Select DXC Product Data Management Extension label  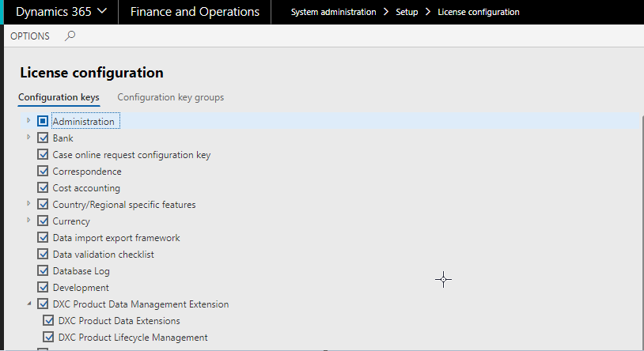141,304
